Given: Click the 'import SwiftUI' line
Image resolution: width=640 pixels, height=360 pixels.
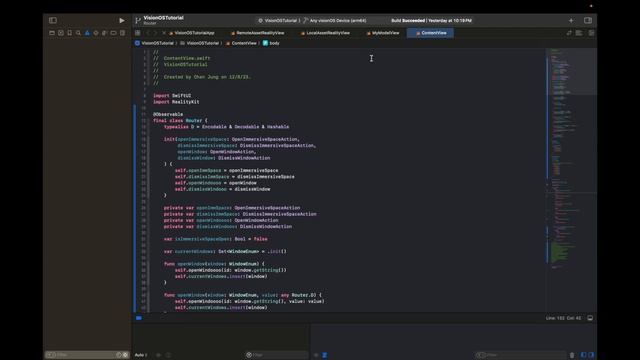Looking at the screenshot, I should [x=172, y=96].
